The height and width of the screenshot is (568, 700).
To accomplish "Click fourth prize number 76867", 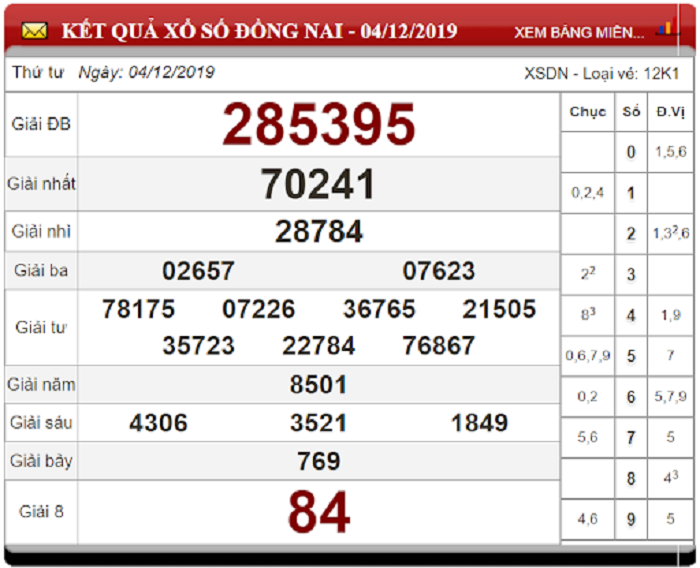I will point(439,346).
